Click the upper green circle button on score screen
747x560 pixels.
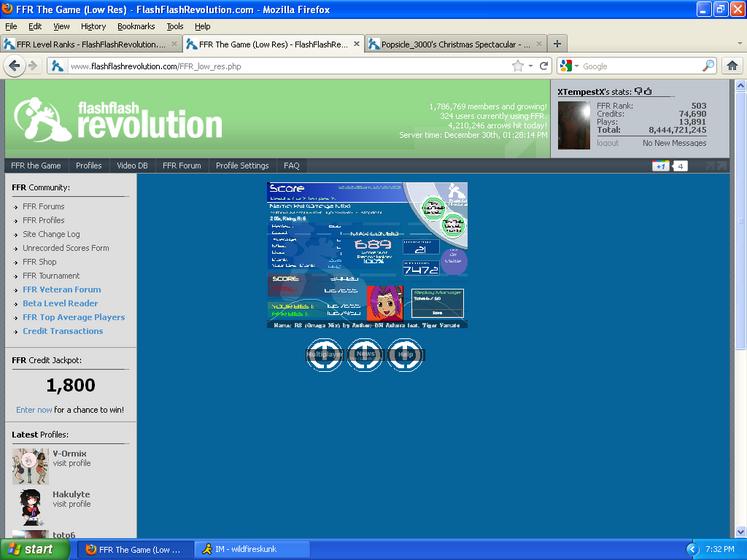[433, 208]
